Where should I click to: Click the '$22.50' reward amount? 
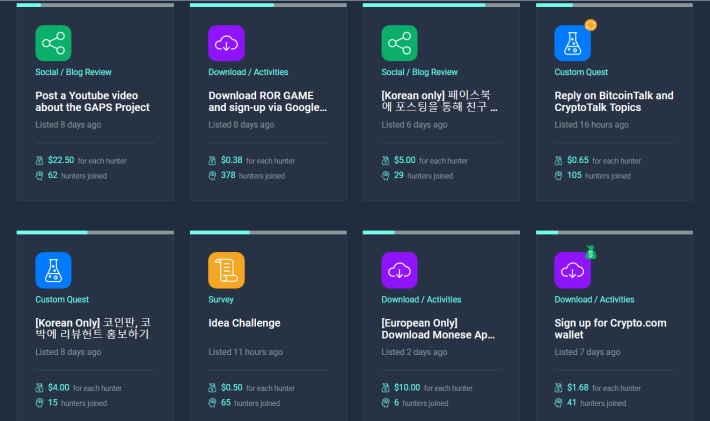coord(61,160)
